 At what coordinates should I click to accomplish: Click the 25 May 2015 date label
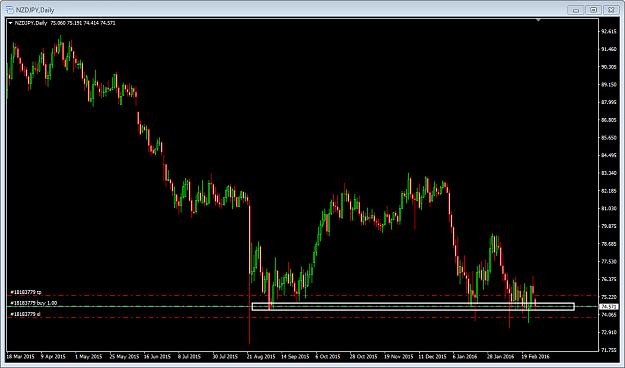coord(124,356)
